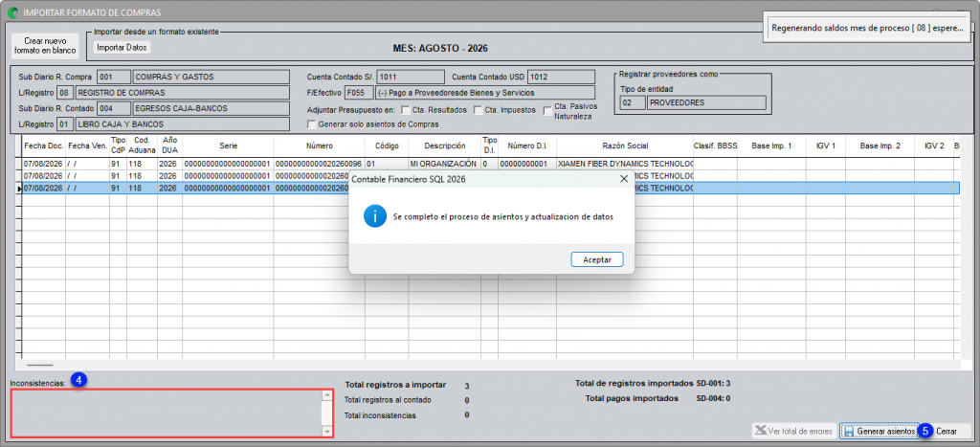Click the Razón Social column header
The image size is (980, 447).
click(x=624, y=145)
